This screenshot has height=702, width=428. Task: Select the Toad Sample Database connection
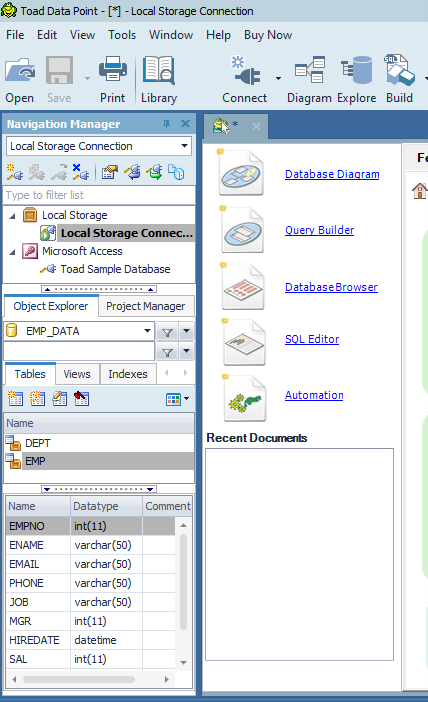[116, 269]
